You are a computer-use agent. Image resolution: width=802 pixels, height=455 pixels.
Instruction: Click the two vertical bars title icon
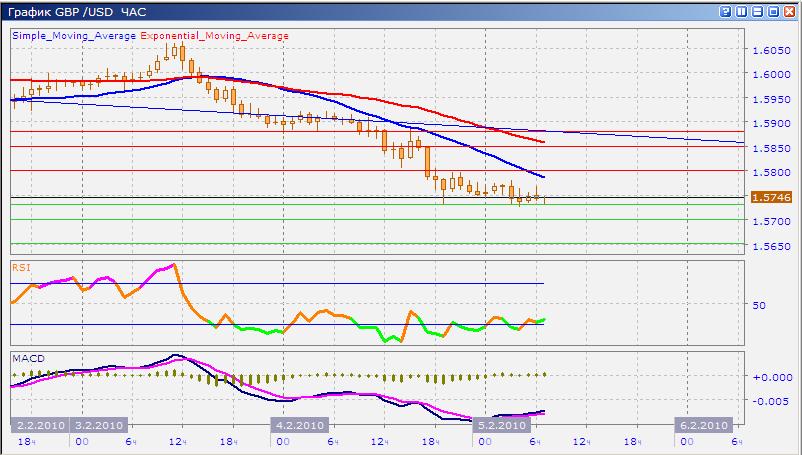point(741,11)
